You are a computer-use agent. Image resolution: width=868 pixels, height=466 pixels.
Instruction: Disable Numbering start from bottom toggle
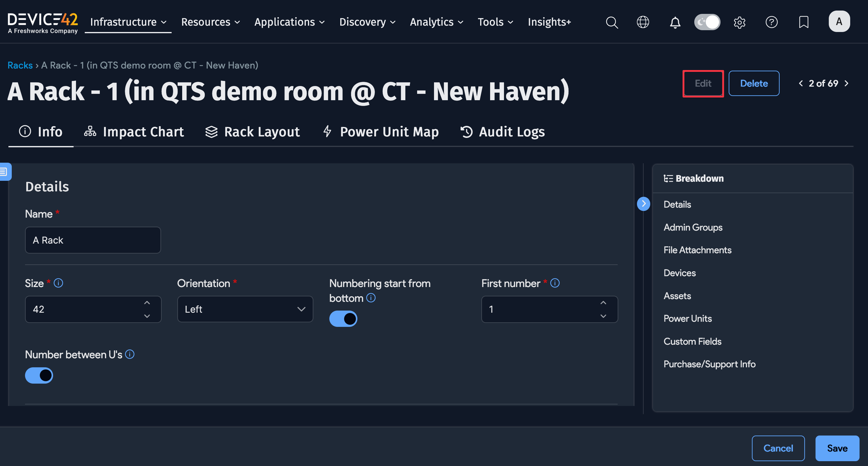[343, 319]
